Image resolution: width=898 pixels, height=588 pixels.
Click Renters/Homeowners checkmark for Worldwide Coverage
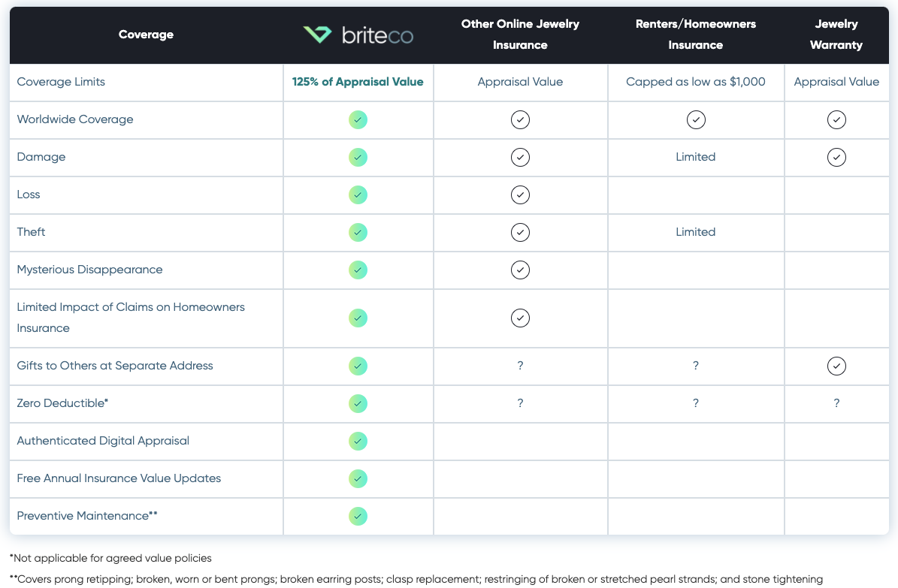point(696,119)
